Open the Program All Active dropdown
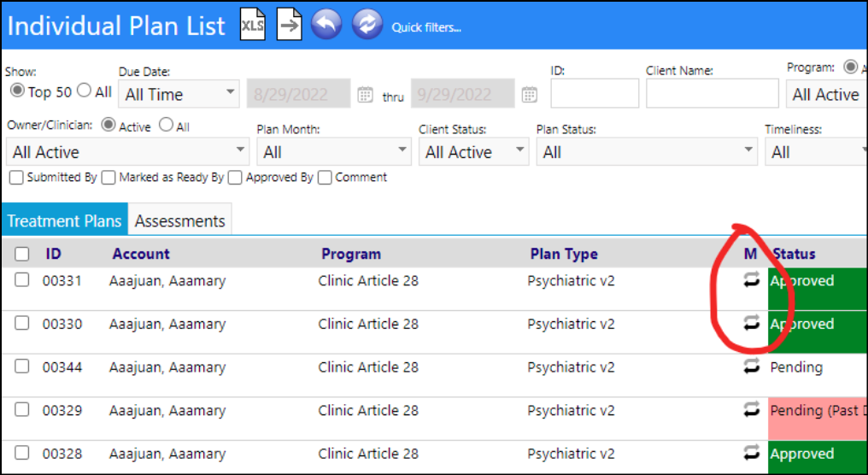 (826, 94)
